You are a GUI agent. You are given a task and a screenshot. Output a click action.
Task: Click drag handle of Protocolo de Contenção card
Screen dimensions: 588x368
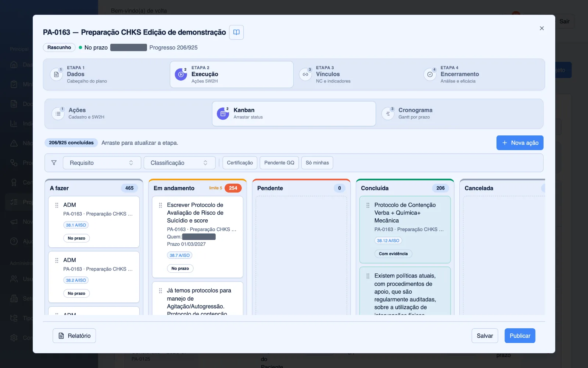(368, 205)
